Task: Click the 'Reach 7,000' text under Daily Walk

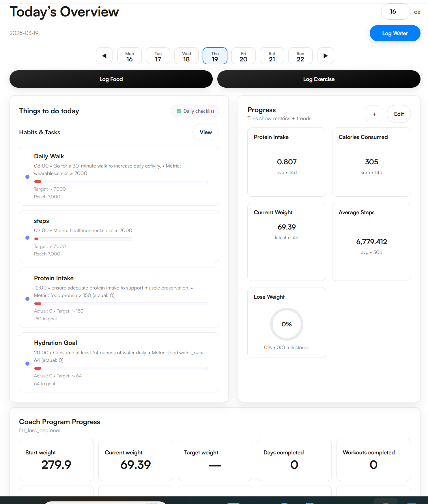Action: coord(47,197)
